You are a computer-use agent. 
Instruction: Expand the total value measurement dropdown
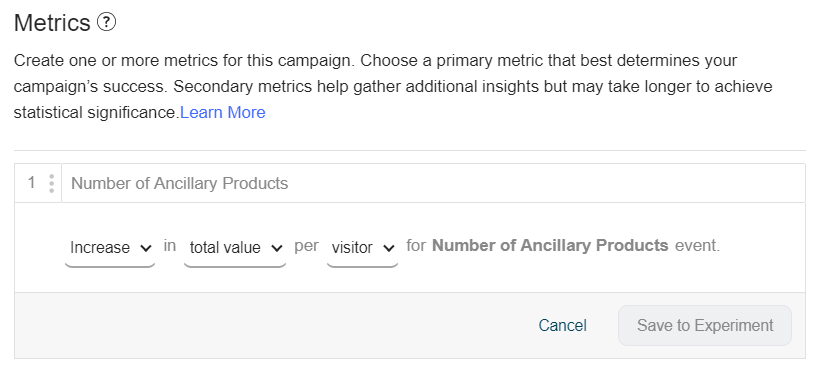click(235, 247)
